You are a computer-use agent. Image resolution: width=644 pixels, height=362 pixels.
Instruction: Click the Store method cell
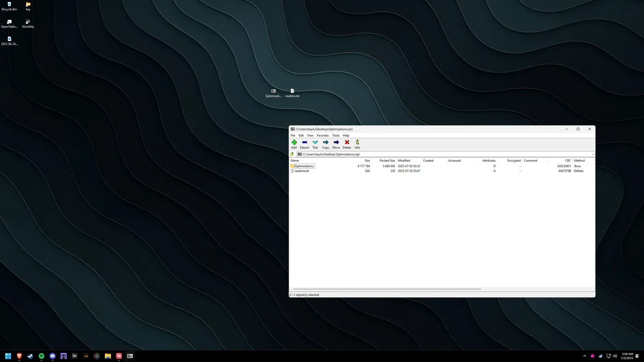point(577,166)
